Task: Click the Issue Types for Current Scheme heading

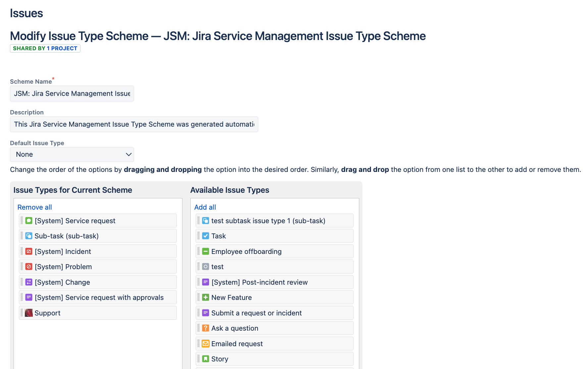Action: (x=73, y=190)
